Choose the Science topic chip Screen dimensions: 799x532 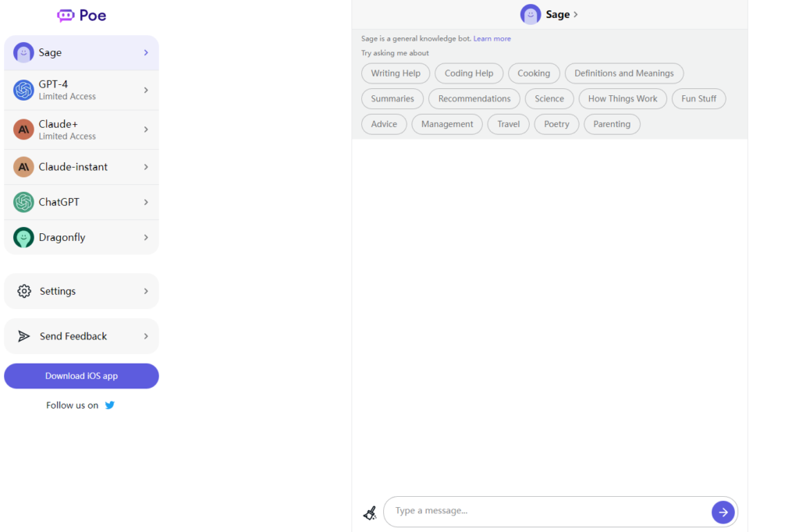tap(549, 99)
